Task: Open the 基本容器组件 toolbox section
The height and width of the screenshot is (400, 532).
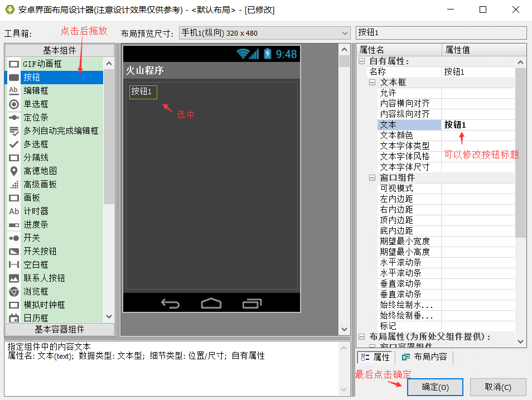Action: click(60, 329)
